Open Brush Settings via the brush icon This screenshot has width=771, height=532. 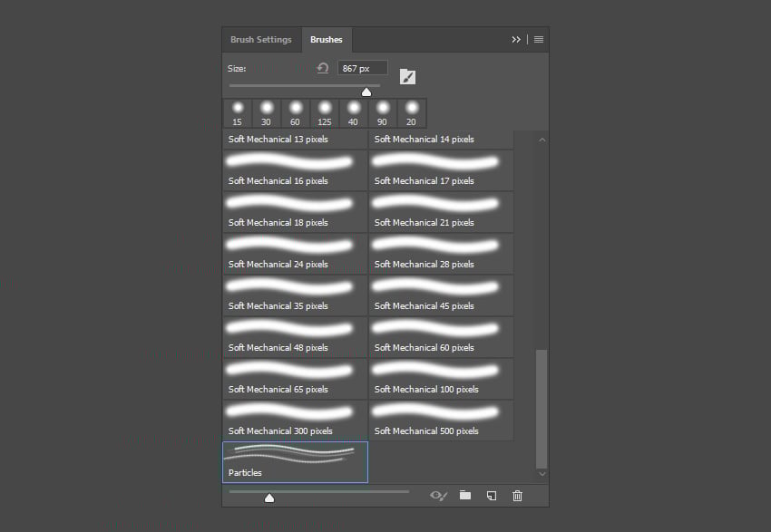407,76
